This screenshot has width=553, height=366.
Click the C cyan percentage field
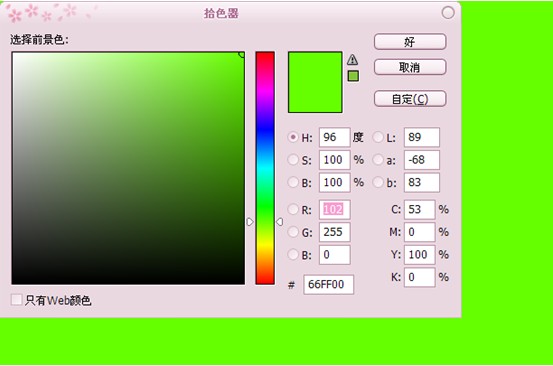pyautogui.click(x=419, y=209)
